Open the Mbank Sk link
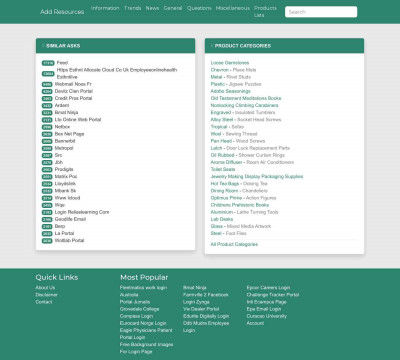This screenshot has height=360, width=400. pos(65,191)
